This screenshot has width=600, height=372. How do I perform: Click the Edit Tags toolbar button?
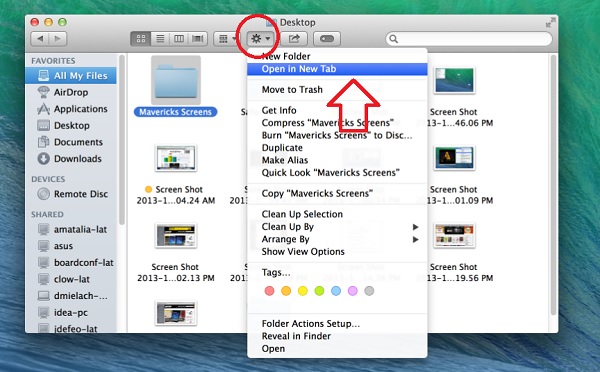pos(327,39)
